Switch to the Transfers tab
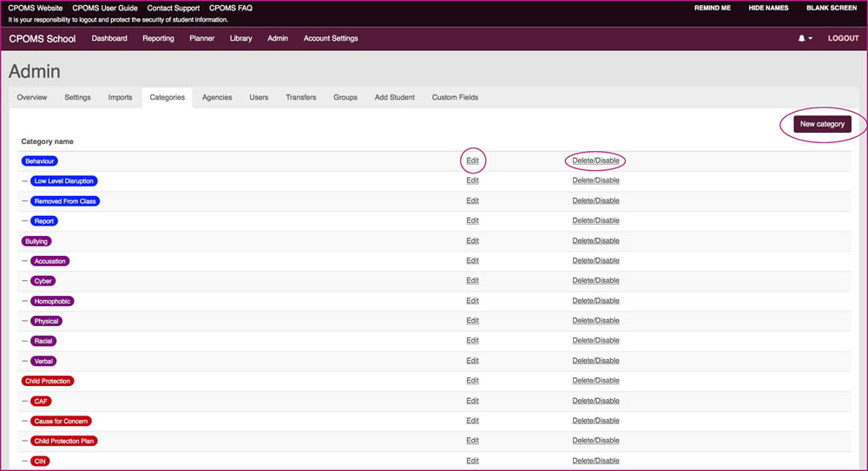This screenshot has width=868, height=471. (x=300, y=97)
